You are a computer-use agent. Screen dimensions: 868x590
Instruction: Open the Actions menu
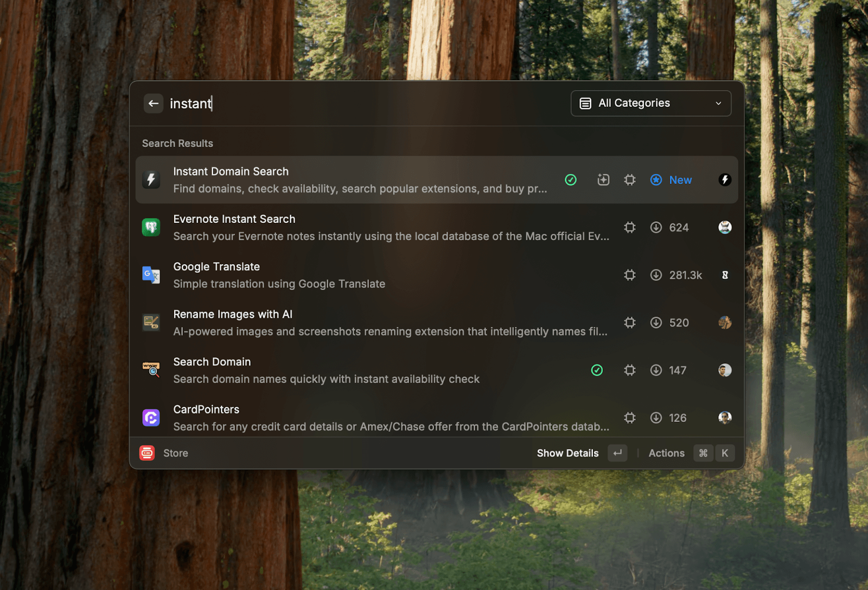(666, 453)
